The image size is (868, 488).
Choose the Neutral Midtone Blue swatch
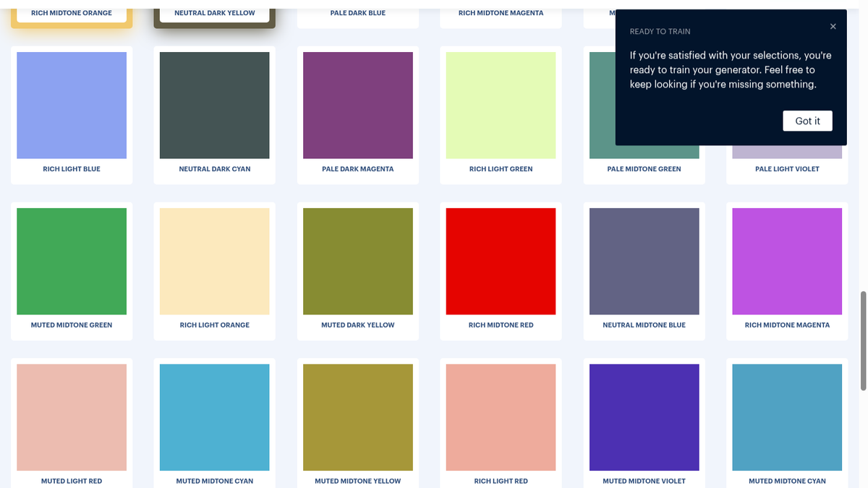pyautogui.click(x=644, y=271)
